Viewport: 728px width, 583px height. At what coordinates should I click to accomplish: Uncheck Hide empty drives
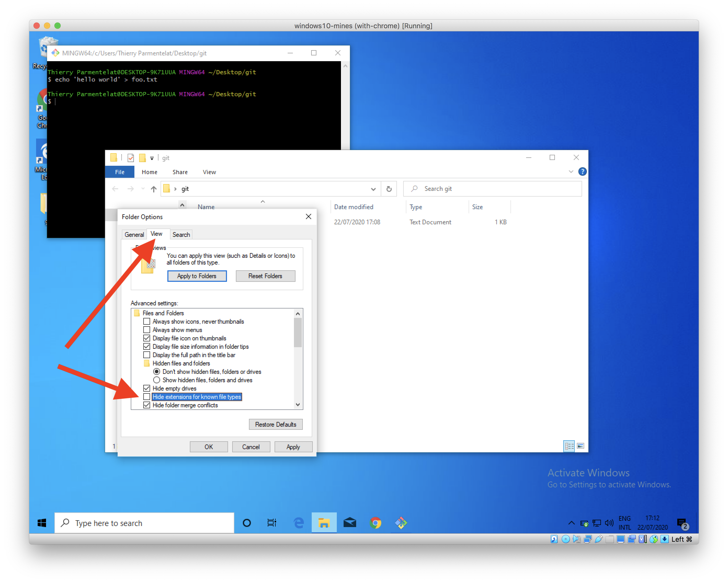[146, 388]
